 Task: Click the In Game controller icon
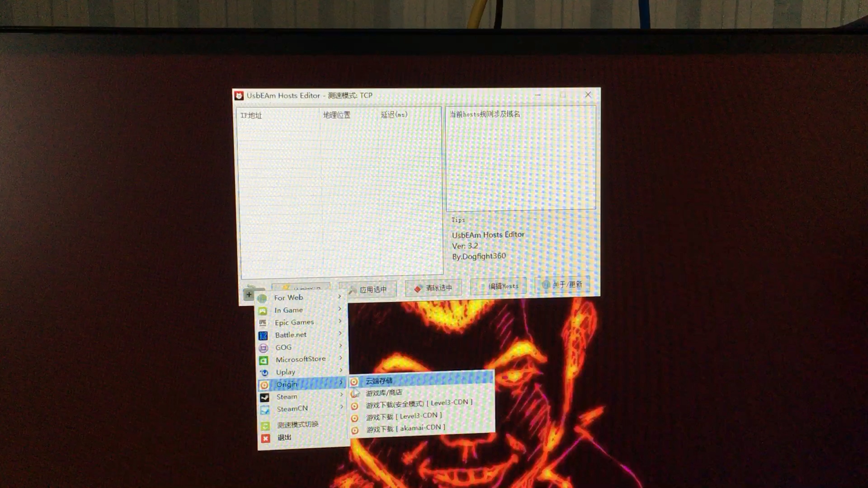(x=263, y=311)
